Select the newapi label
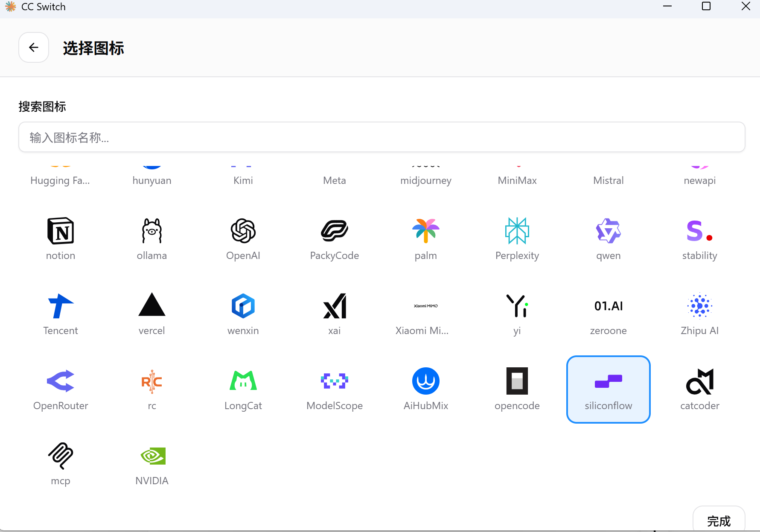 (700, 180)
